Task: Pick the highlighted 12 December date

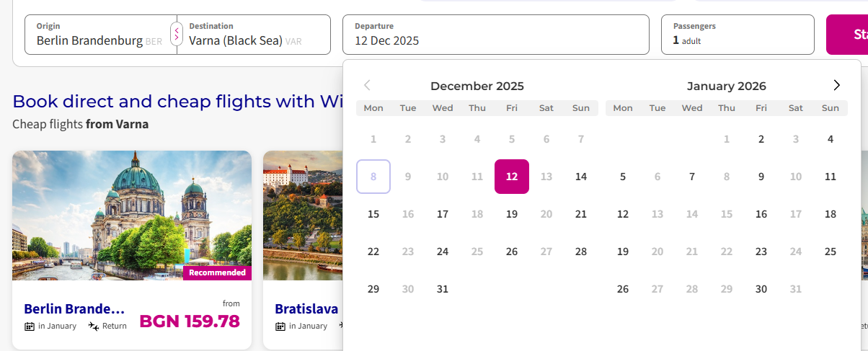Action: click(x=512, y=177)
